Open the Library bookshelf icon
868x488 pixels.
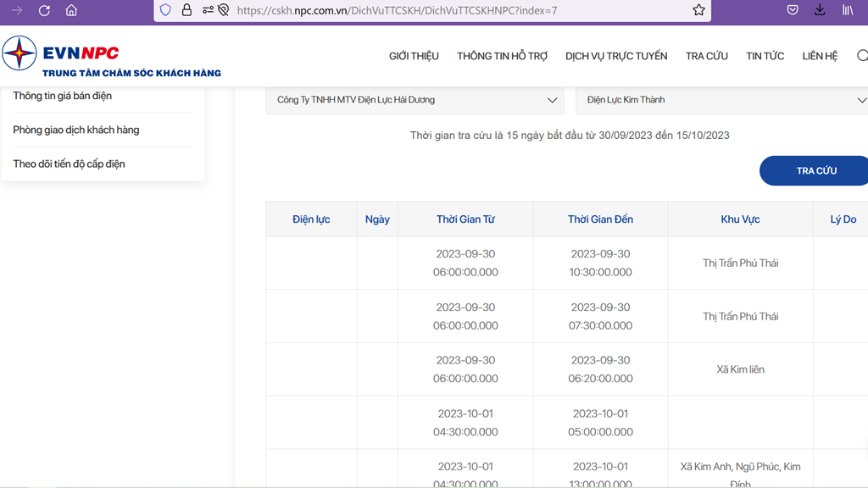point(848,10)
